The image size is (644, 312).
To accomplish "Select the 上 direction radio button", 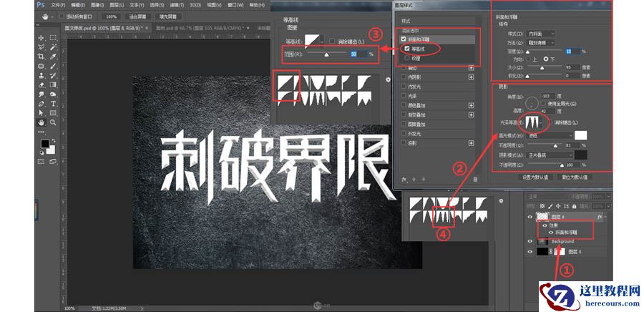I will coord(529,59).
